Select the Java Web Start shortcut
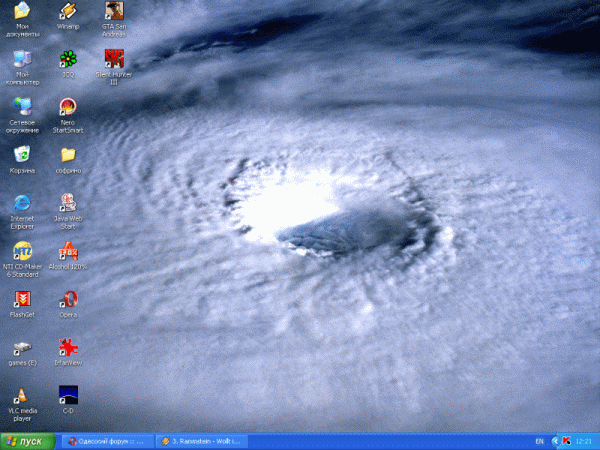The height and width of the screenshot is (450, 600). point(68,202)
